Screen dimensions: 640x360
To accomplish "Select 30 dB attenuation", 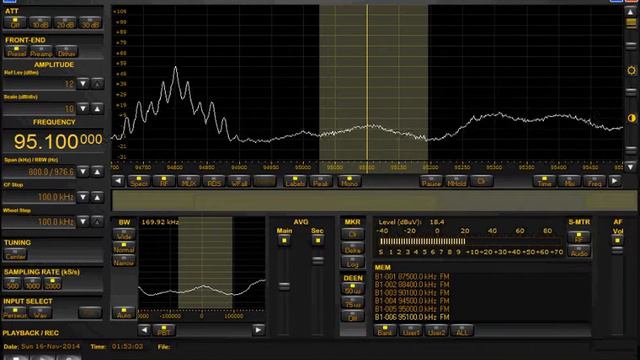I will (90, 22).
